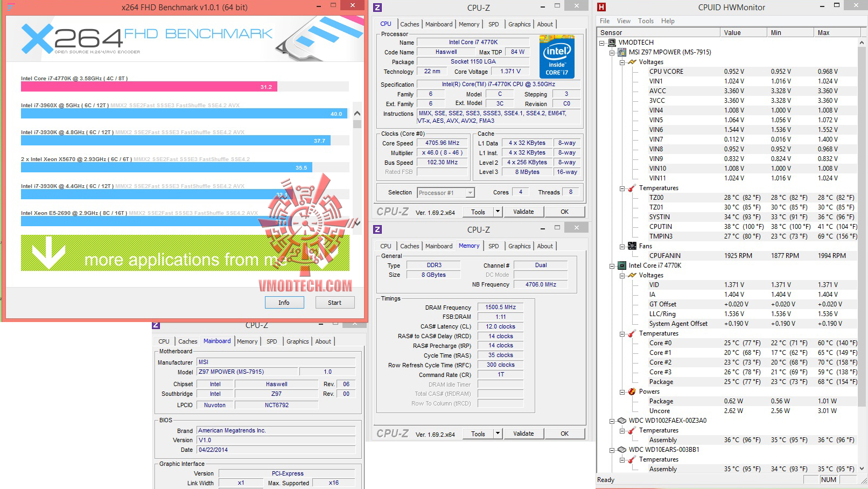The width and height of the screenshot is (868, 489).
Task: Open Tools dropdown arrow in CPU window
Action: pyautogui.click(x=498, y=212)
